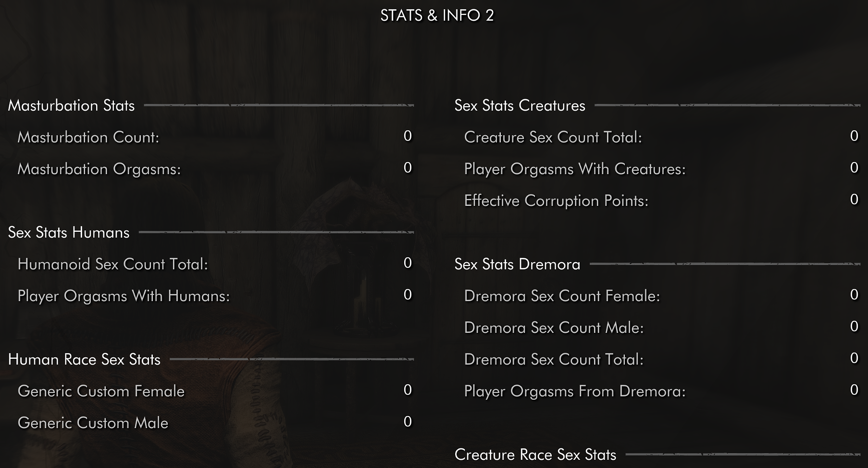Viewport: 868px width, 468px height.
Task: Select the Masturbation Count entry
Action: coord(214,137)
